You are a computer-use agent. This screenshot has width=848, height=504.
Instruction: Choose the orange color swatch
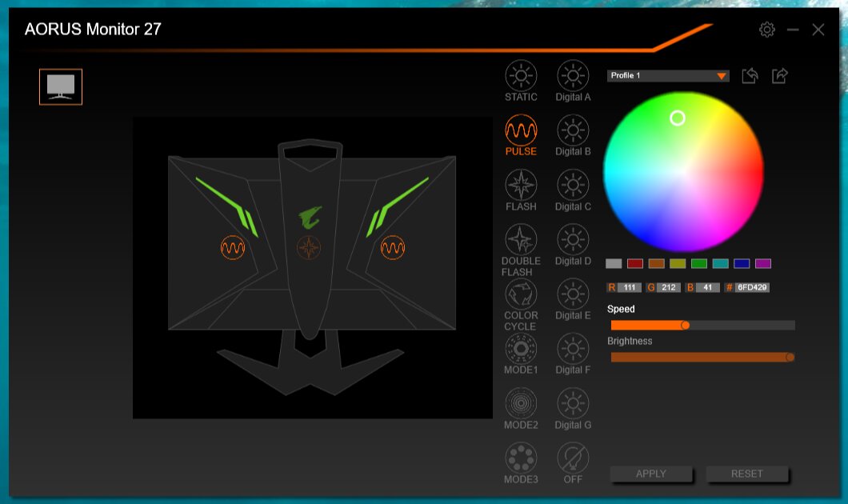pyautogui.click(x=656, y=263)
